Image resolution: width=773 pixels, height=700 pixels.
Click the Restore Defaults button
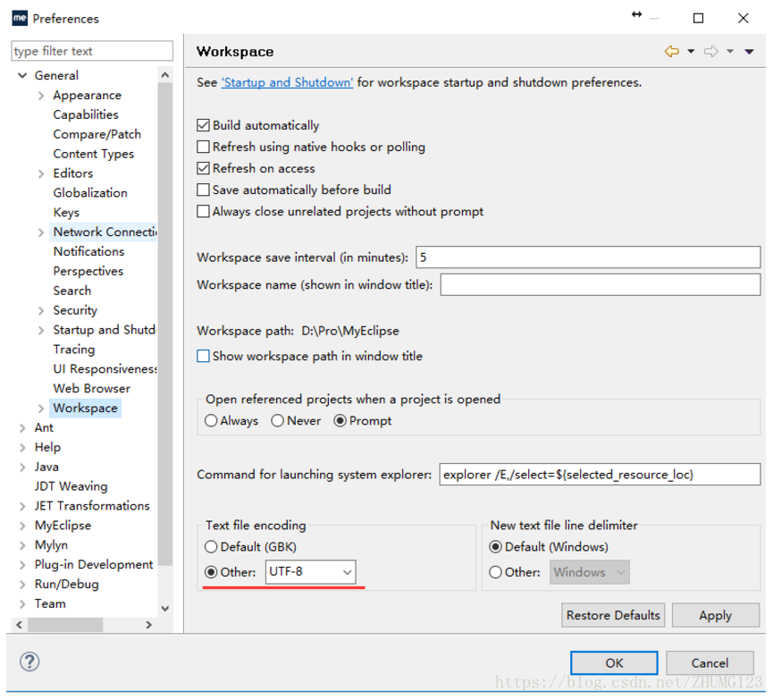pyautogui.click(x=613, y=615)
